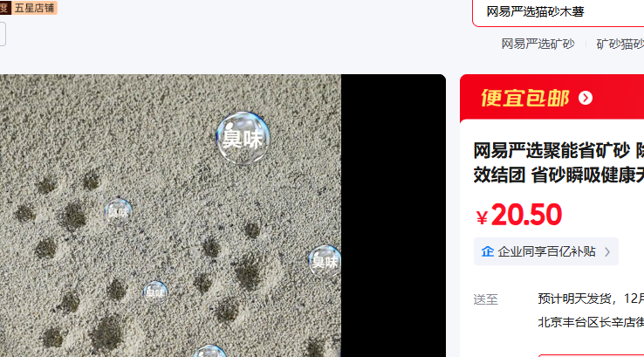This screenshot has height=357, width=644.
Task: Click the cat litter product video
Action: 223,216
